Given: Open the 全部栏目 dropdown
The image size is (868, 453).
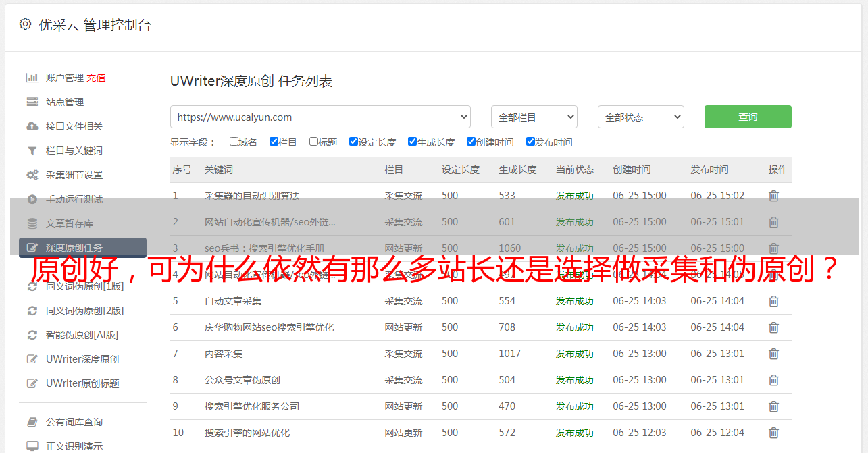Looking at the screenshot, I should [534, 117].
